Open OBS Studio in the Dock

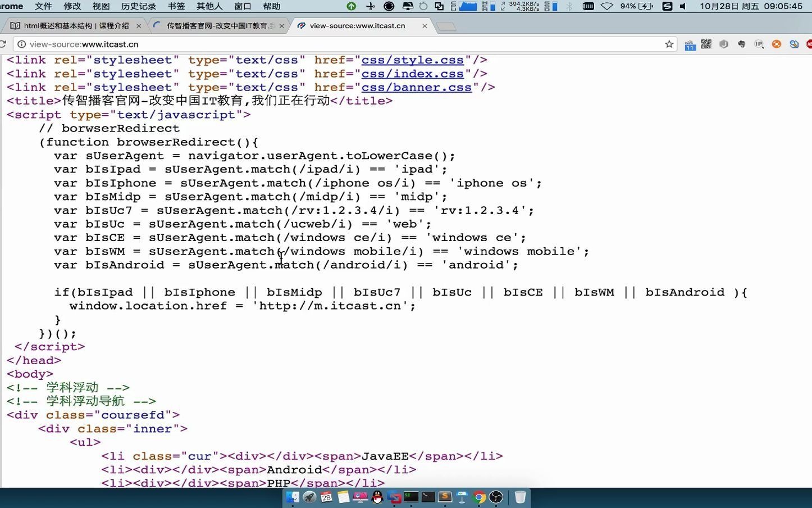pyautogui.click(x=496, y=497)
